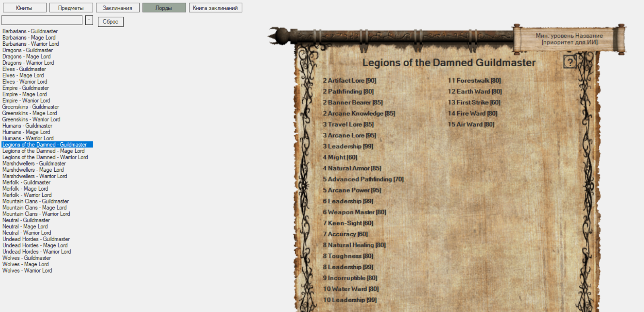Pick Dragons - Warrior Lord
The width and height of the screenshot is (644, 312).
tap(28, 63)
